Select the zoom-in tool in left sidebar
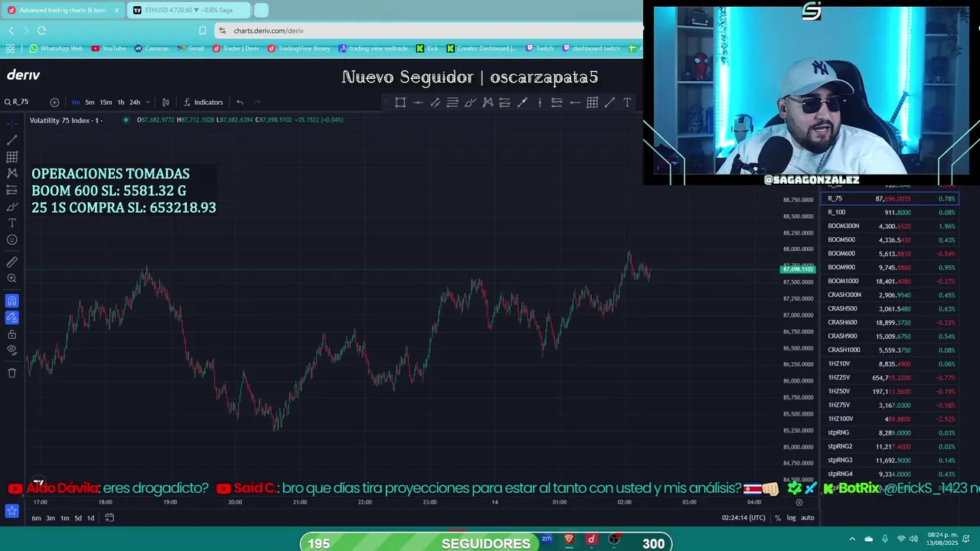 point(11,279)
